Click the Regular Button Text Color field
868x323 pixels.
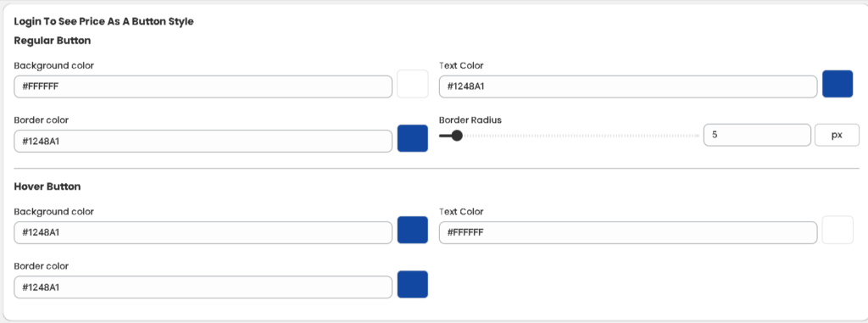[x=628, y=87]
